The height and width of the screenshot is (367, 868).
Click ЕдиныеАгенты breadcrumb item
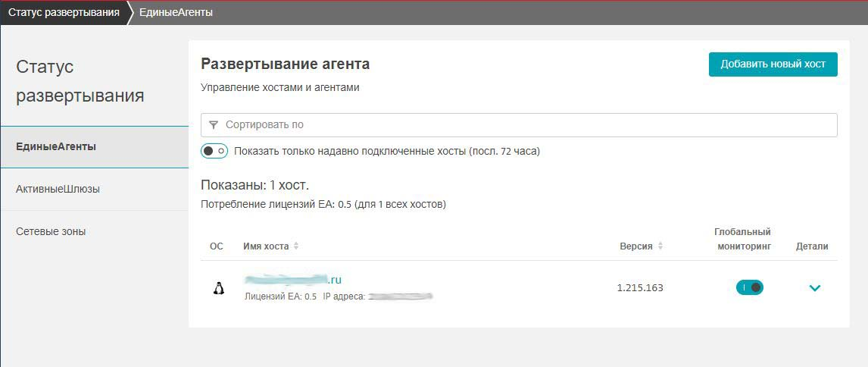tap(176, 13)
